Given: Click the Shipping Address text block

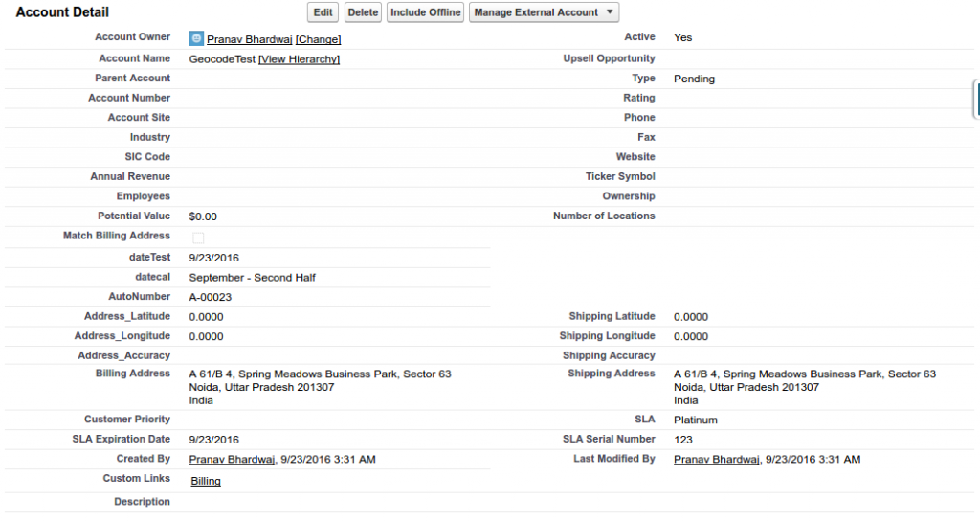Looking at the screenshot, I should [x=804, y=387].
